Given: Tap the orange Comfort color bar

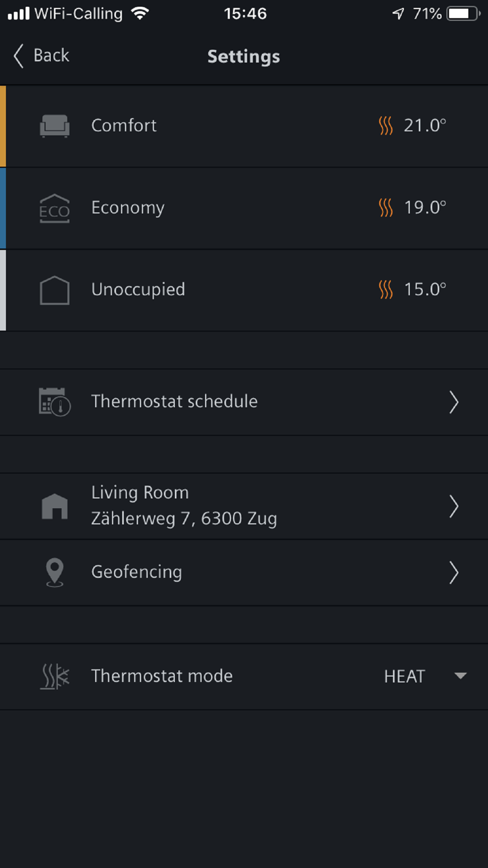Looking at the screenshot, I should pos(3,126).
